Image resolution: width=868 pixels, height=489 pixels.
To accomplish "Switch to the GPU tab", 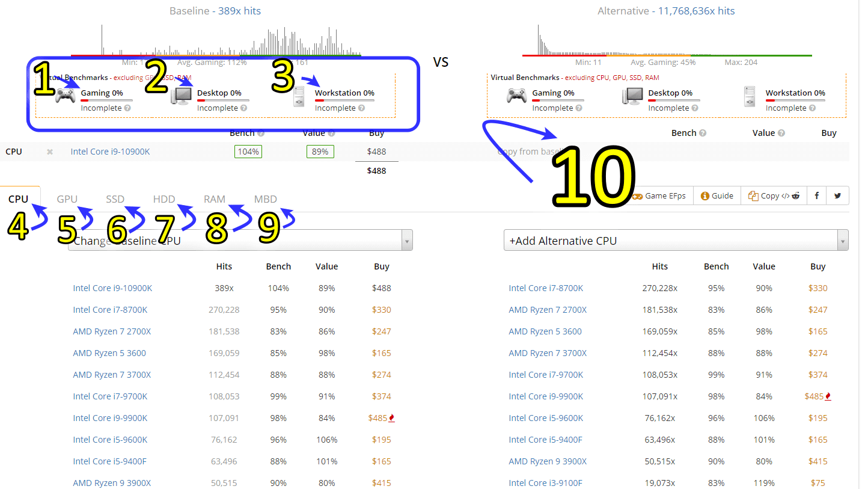I will coord(67,199).
